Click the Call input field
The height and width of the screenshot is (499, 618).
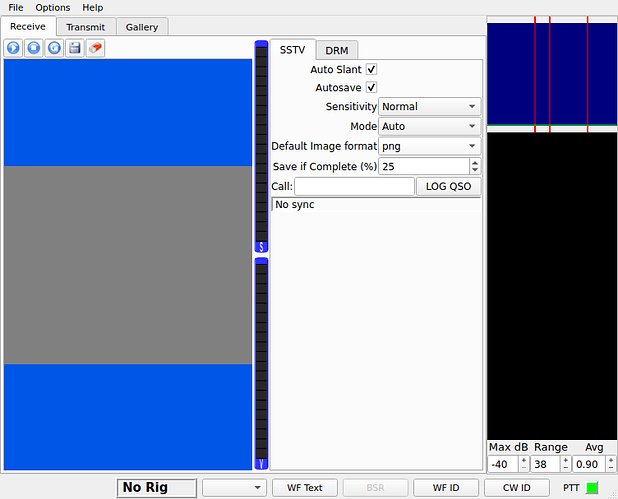(353, 187)
